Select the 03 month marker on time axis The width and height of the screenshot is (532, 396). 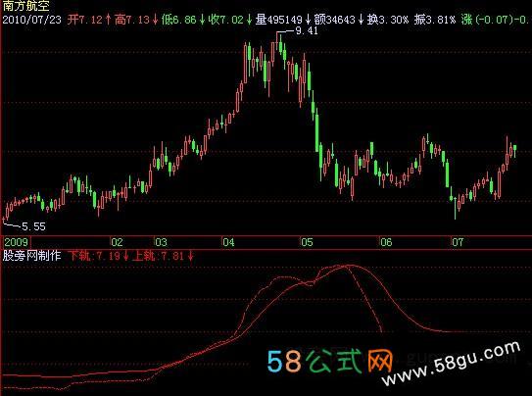161,242
